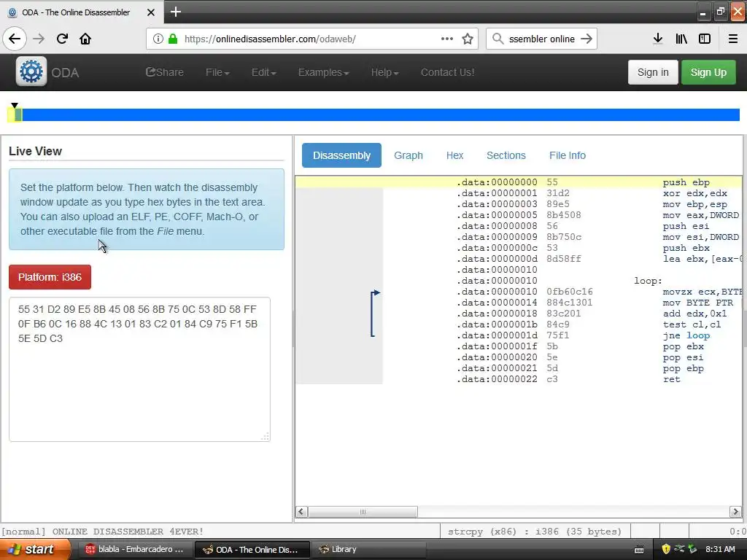This screenshot has height=560, width=747.
Task: Switch to the Sections tab
Action: (x=506, y=155)
